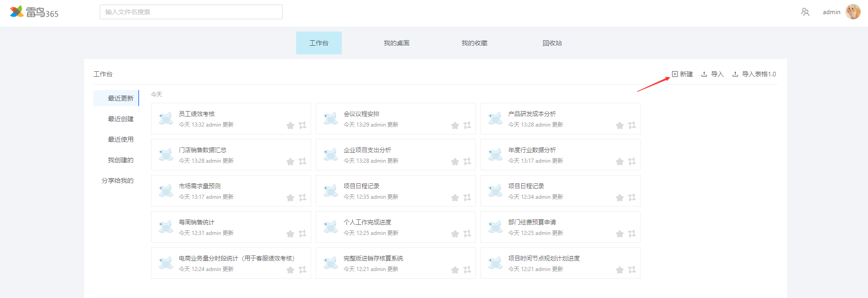
Task: Click the pin icon on 年度行业数据分析 card
Action: [632, 161]
